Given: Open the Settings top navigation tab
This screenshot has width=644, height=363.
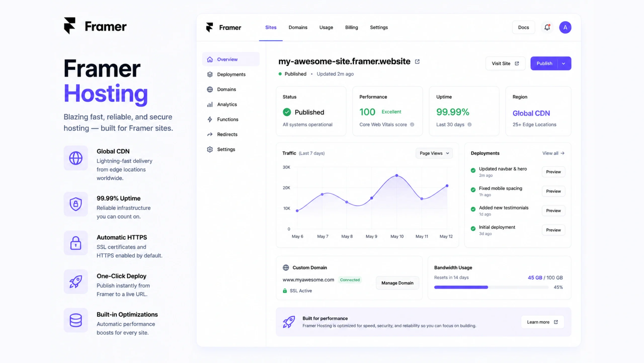Looking at the screenshot, I should (379, 27).
